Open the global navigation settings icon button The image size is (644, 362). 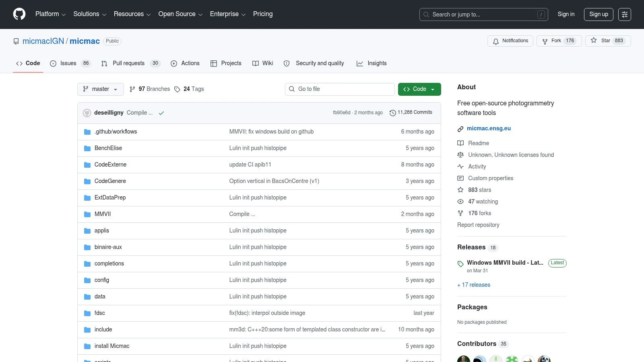coord(625,14)
